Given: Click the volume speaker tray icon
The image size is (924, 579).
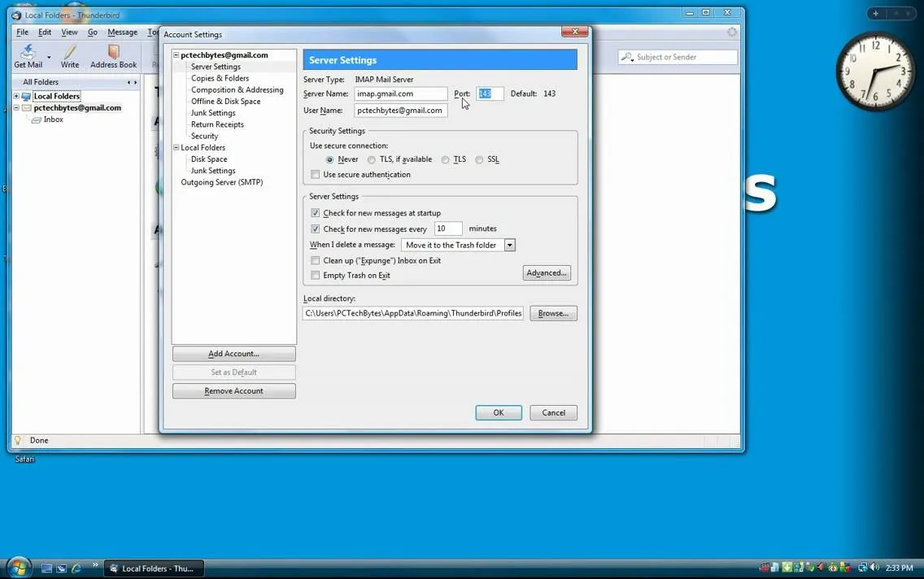Looking at the screenshot, I should [x=874, y=568].
